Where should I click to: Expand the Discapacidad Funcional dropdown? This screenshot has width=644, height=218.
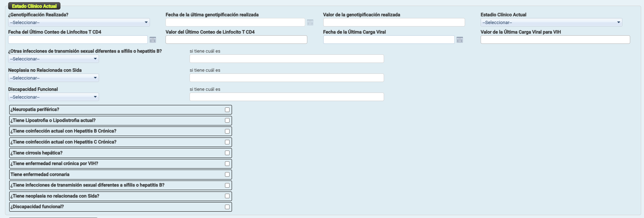point(53,97)
